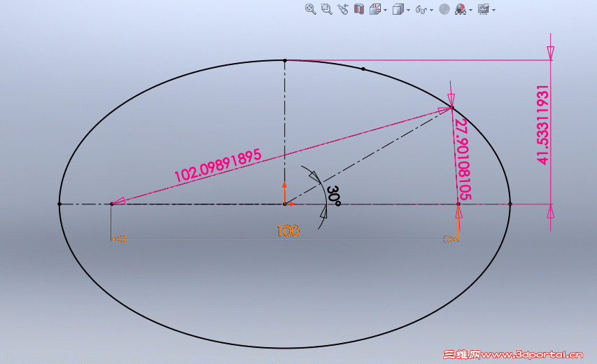Click the sketch origin at ellipse center
Screen dimensions: 597x364
pyautogui.click(x=285, y=204)
